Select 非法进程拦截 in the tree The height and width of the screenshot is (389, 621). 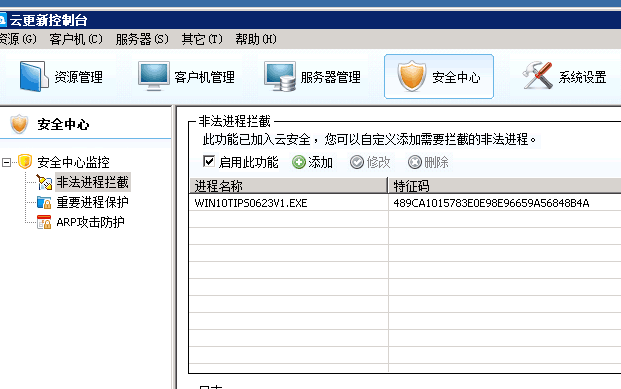tap(93, 182)
